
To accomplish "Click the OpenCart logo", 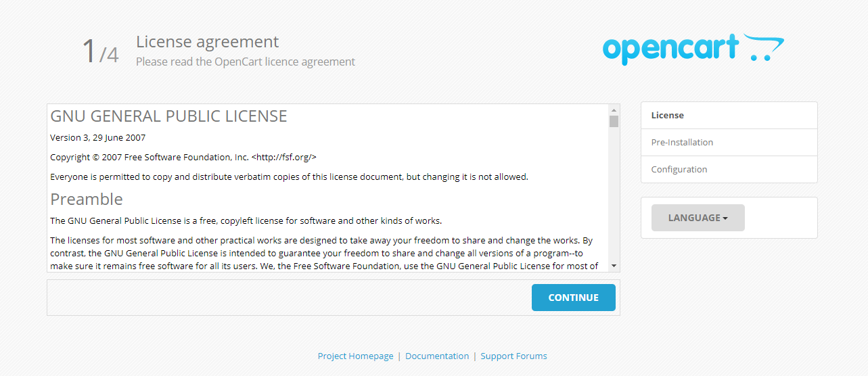I will pos(693,49).
